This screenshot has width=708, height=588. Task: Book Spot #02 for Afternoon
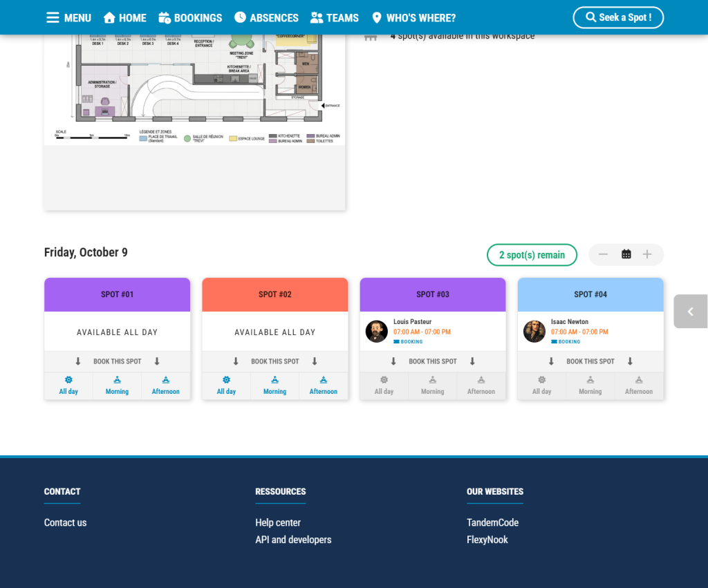324,386
